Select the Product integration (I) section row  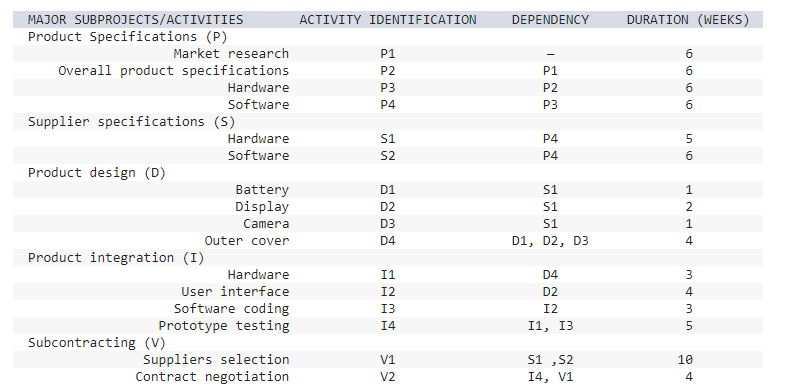point(387,258)
